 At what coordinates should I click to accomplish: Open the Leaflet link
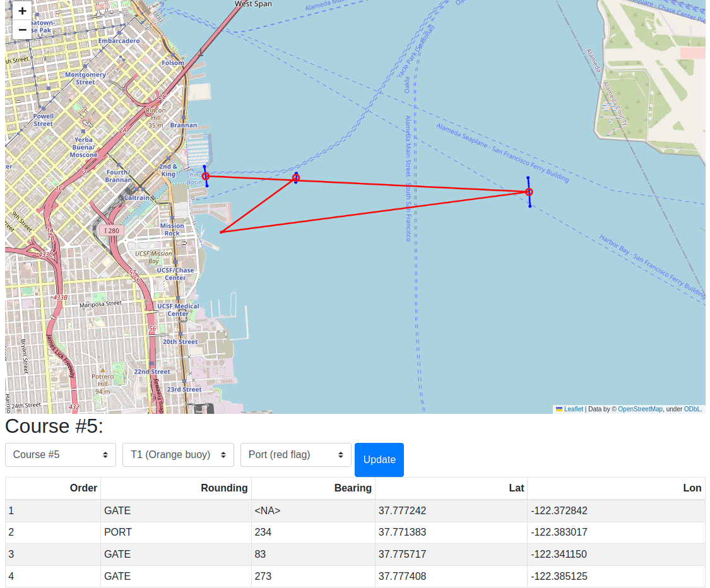[573, 409]
